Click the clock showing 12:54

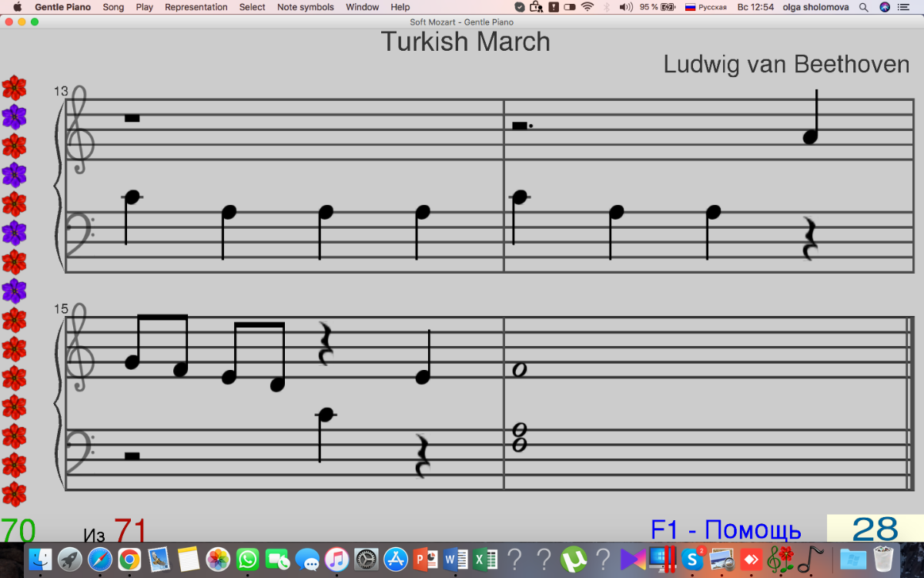pos(755,7)
